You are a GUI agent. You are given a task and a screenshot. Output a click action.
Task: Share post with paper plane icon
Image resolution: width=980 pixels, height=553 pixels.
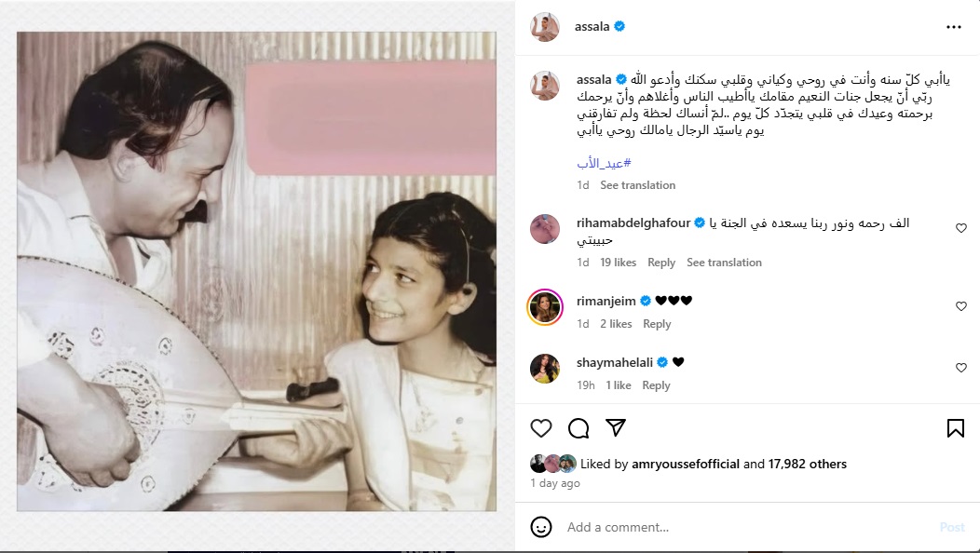tap(616, 428)
